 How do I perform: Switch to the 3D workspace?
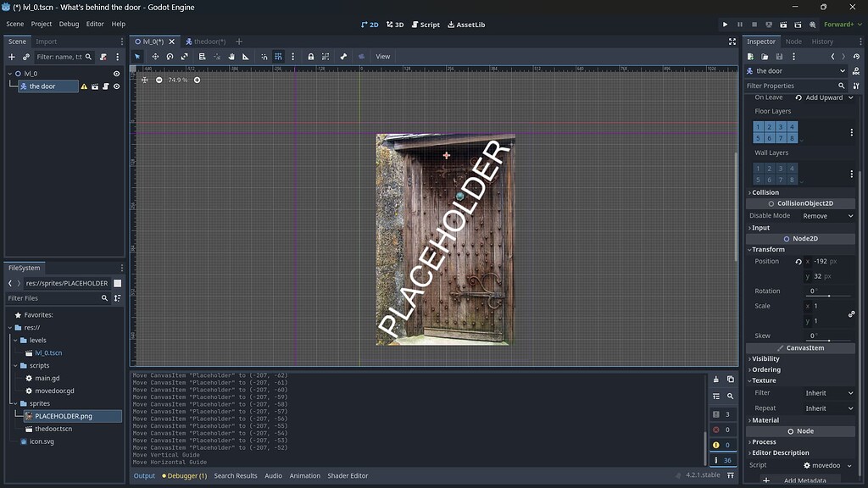[x=395, y=25]
